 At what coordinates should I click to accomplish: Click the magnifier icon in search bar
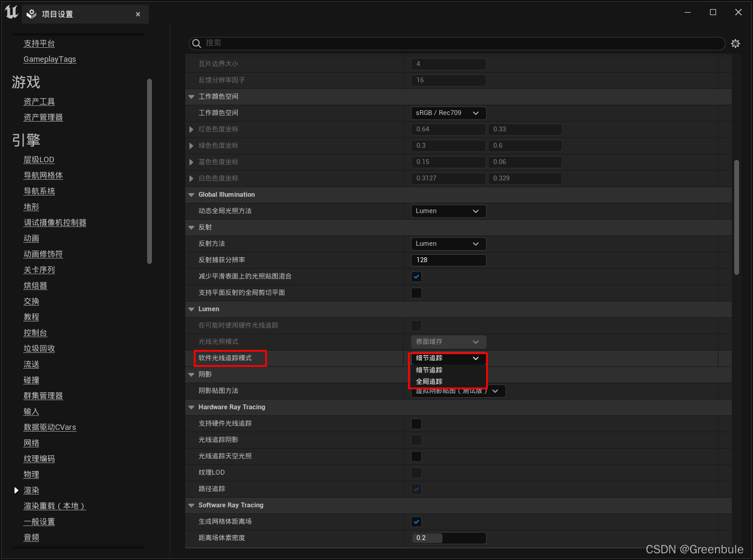click(x=196, y=44)
